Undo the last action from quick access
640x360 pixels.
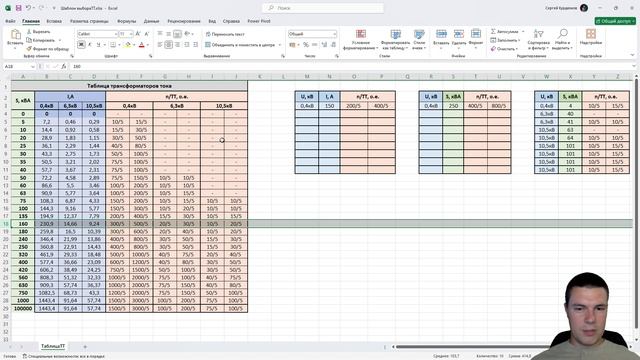[28, 8]
